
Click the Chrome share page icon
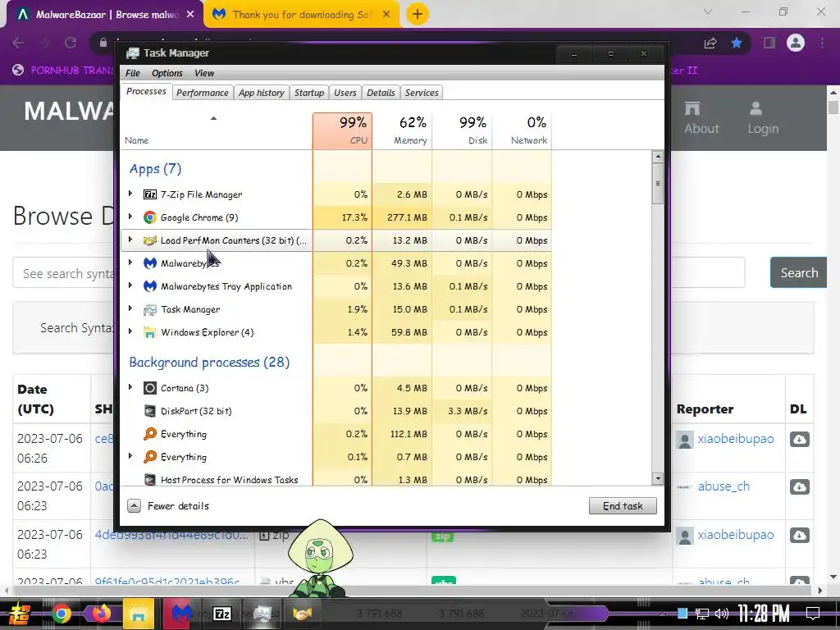pos(710,43)
